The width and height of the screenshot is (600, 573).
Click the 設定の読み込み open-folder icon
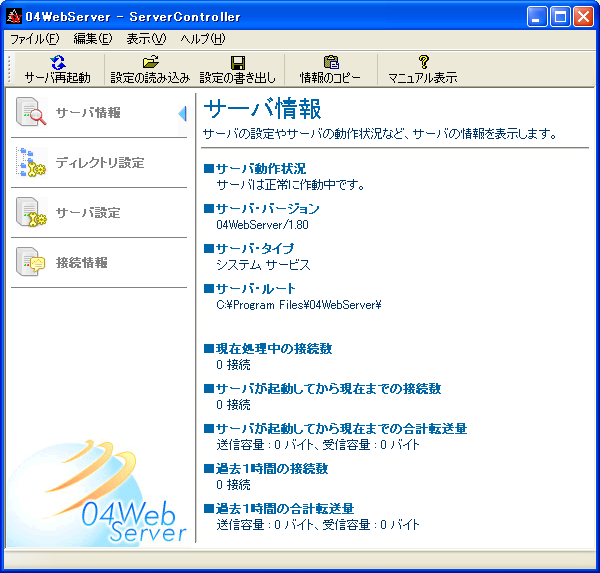click(x=150, y=62)
